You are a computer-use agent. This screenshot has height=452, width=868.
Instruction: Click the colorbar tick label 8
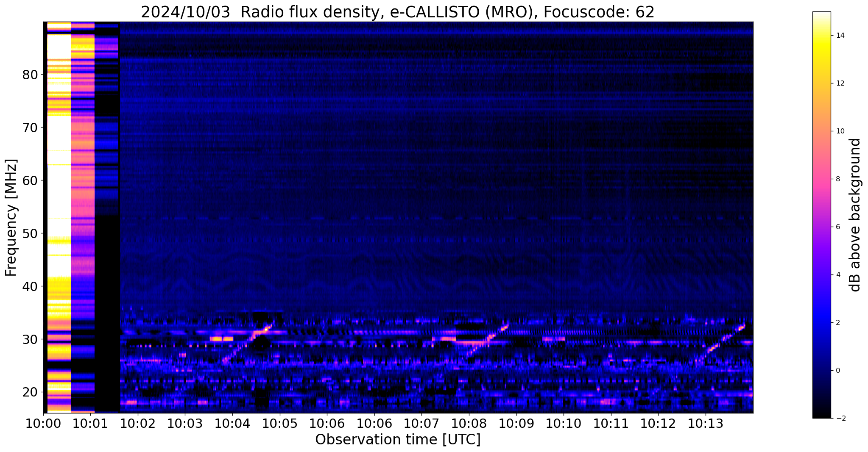point(837,179)
